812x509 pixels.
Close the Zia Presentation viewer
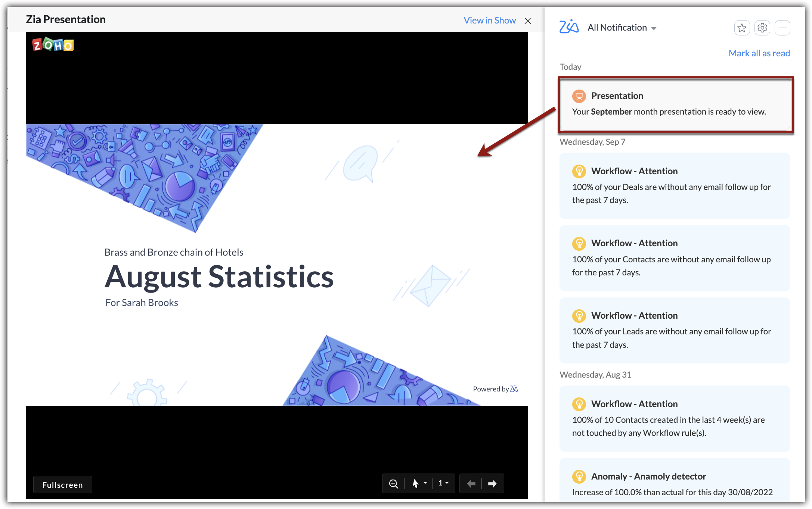[527, 21]
